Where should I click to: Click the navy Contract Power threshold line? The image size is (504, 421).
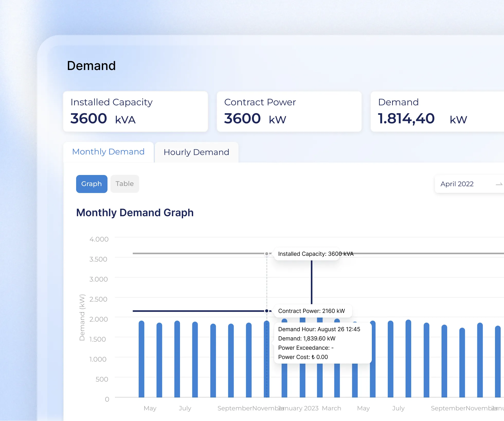(198, 311)
